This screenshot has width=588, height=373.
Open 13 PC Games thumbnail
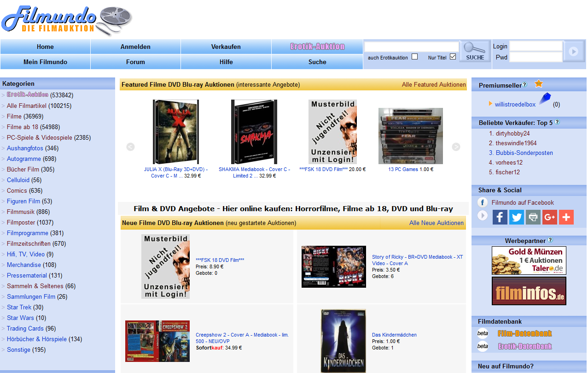[411, 136]
